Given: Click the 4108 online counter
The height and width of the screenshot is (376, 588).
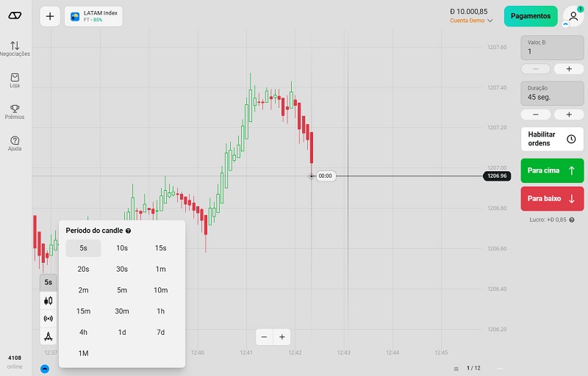Looking at the screenshot, I should [15, 362].
